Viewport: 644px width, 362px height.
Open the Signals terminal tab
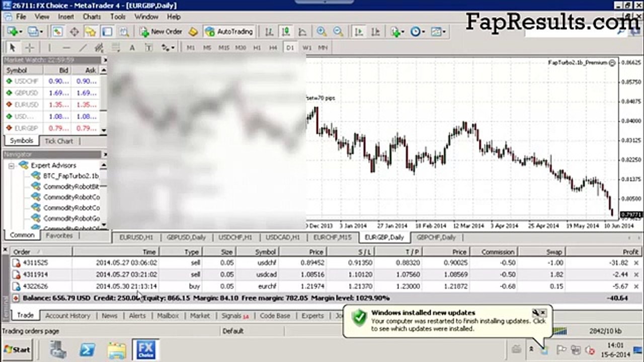coord(235,316)
